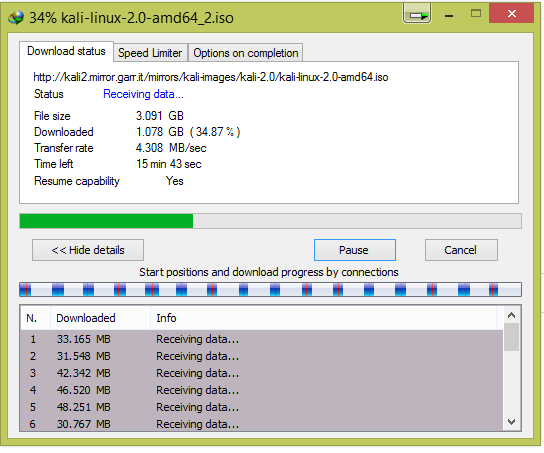Click the kali-linux download URL text
This screenshot has width=544, height=453.
coord(211,77)
